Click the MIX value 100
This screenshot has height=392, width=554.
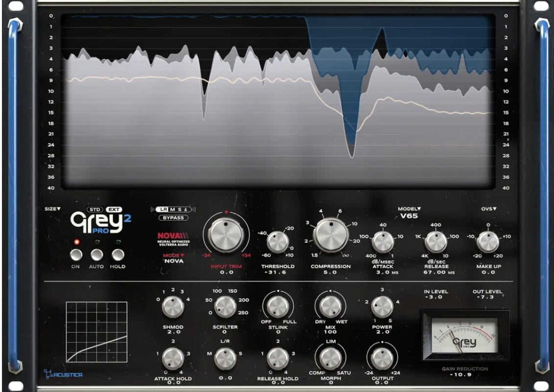click(330, 332)
